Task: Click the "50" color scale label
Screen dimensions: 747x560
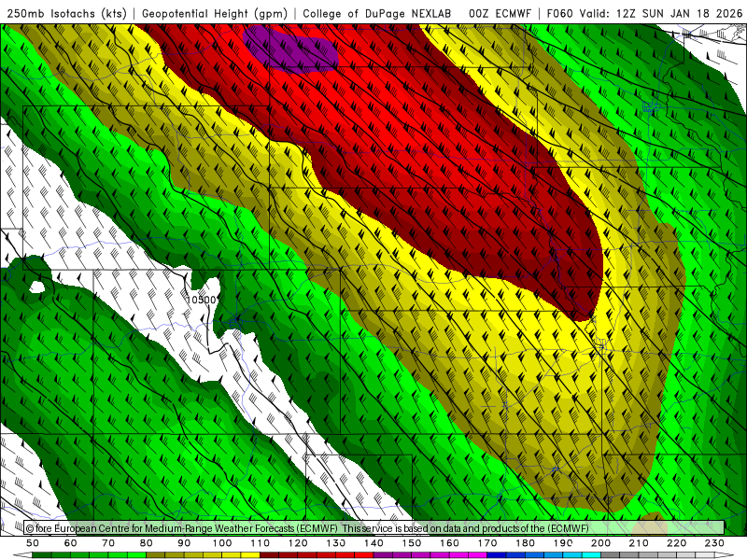Action: 33,543
